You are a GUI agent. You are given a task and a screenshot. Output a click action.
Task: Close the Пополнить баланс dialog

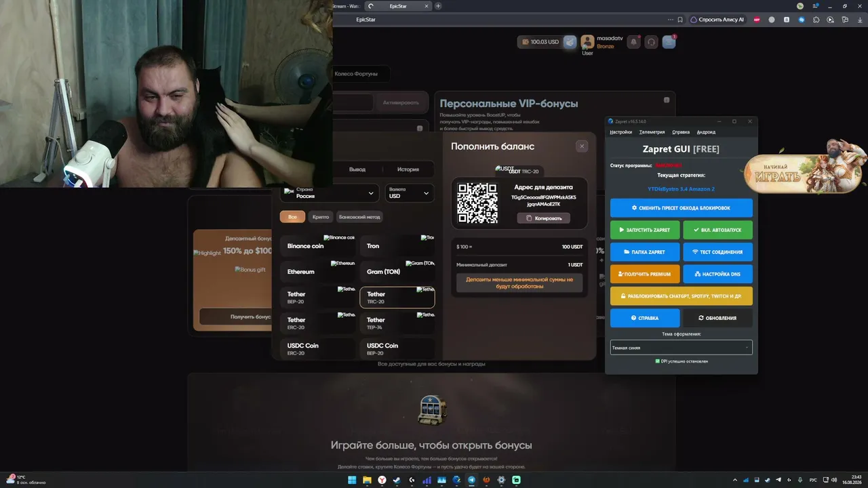[x=581, y=146]
